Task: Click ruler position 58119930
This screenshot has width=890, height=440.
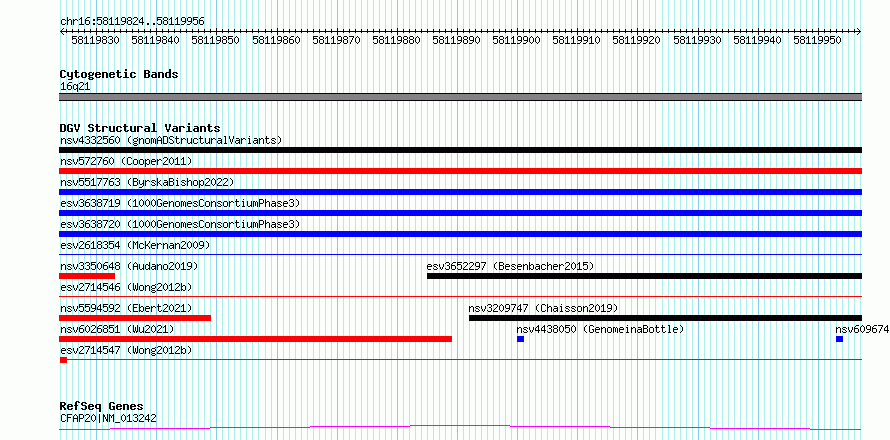Action: click(698, 40)
